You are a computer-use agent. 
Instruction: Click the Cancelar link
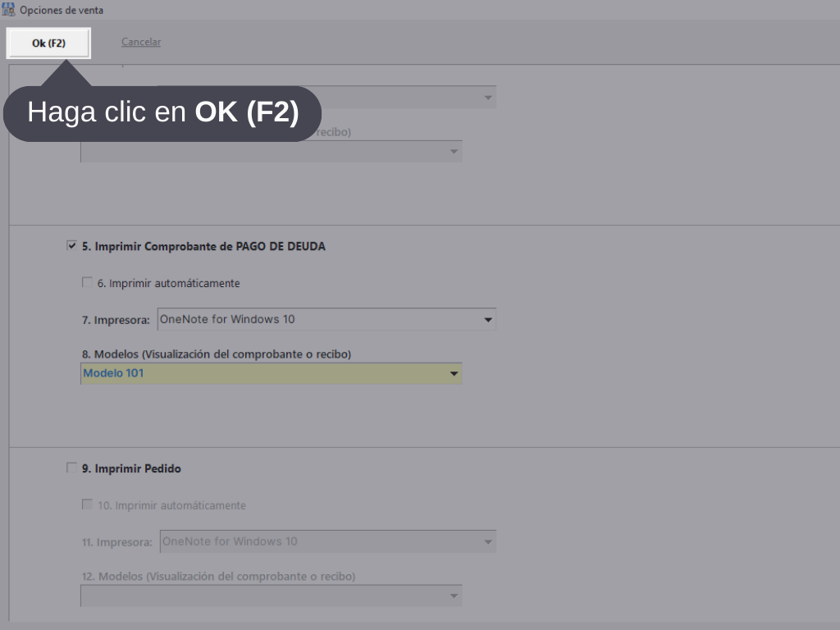point(141,42)
